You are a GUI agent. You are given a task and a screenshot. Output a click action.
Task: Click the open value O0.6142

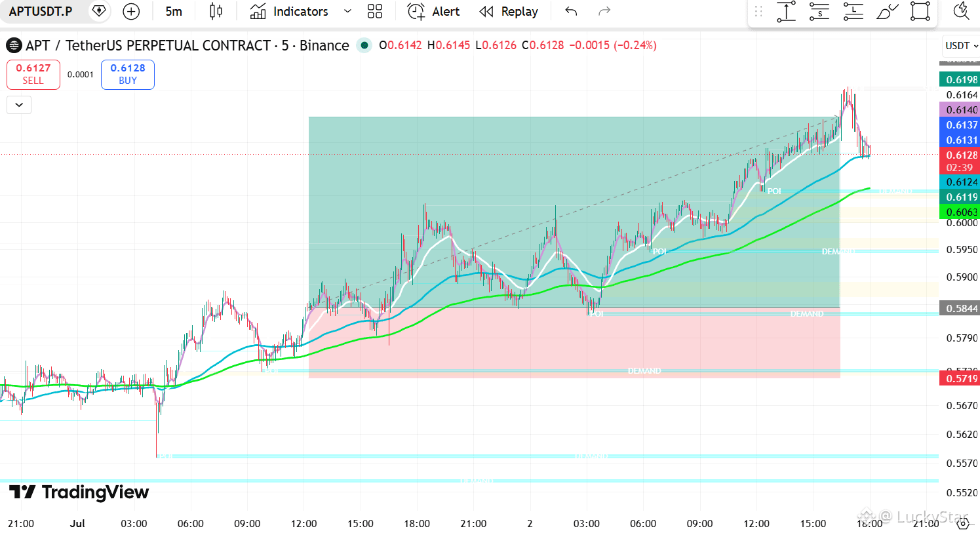(401, 45)
